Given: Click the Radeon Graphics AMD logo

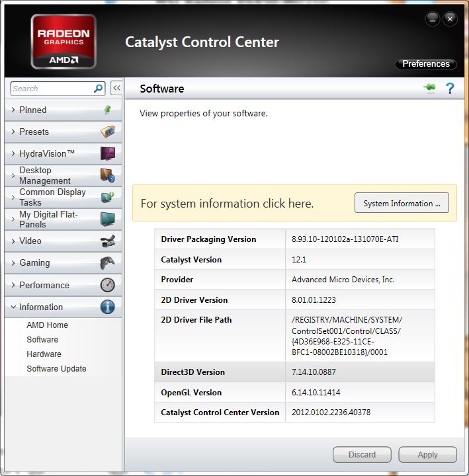Looking at the screenshot, I should tap(64, 42).
